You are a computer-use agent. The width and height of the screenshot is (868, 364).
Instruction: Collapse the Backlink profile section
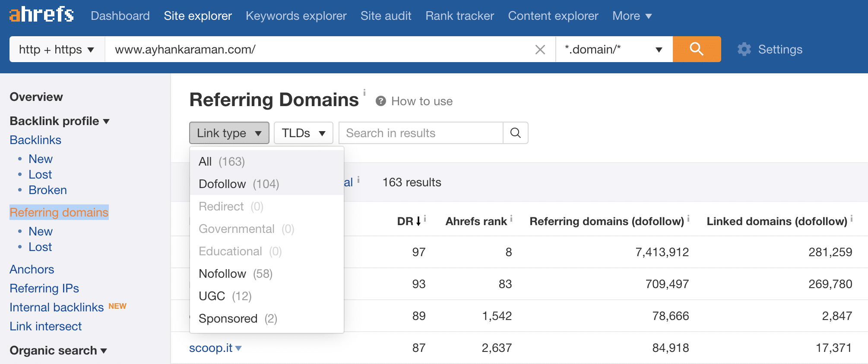coord(60,121)
